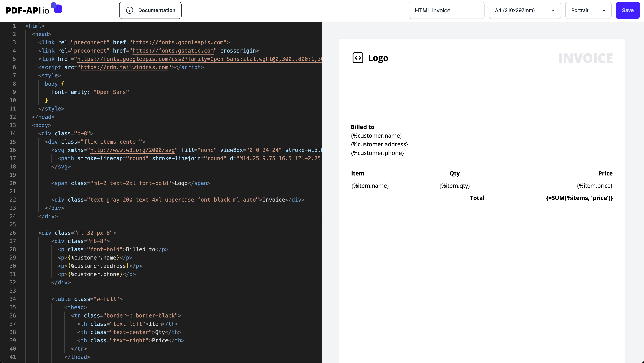The width and height of the screenshot is (644, 363).
Task: Click the closing </thead> tag line
Action: pos(77,357)
